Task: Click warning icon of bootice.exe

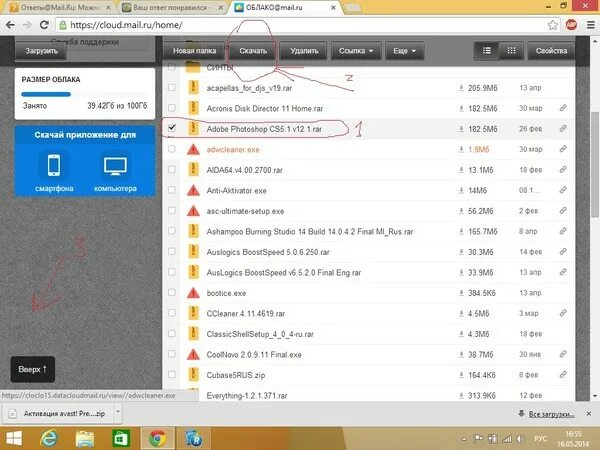Action: pos(193,293)
